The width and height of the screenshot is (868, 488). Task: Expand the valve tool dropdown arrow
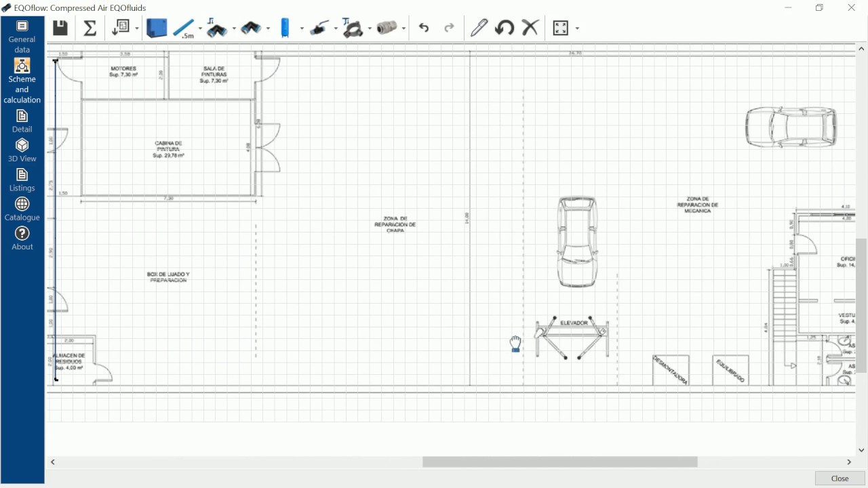(x=336, y=28)
